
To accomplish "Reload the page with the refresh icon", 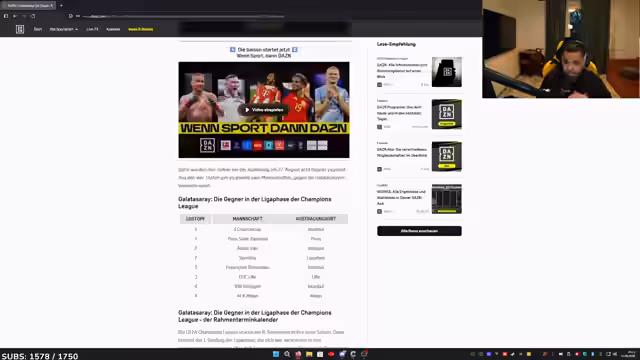I will 33,16.
